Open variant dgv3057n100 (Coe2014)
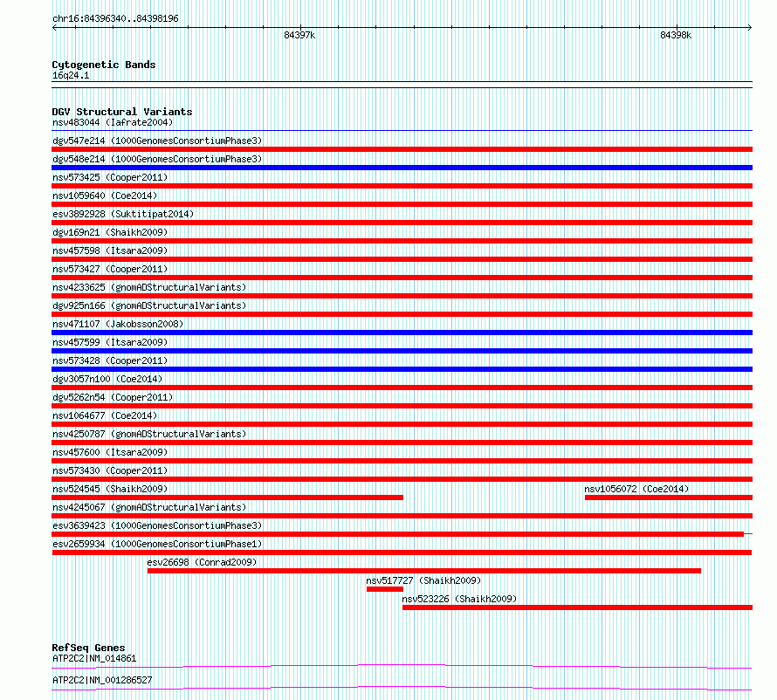The width and height of the screenshot is (777, 700). (x=107, y=379)
